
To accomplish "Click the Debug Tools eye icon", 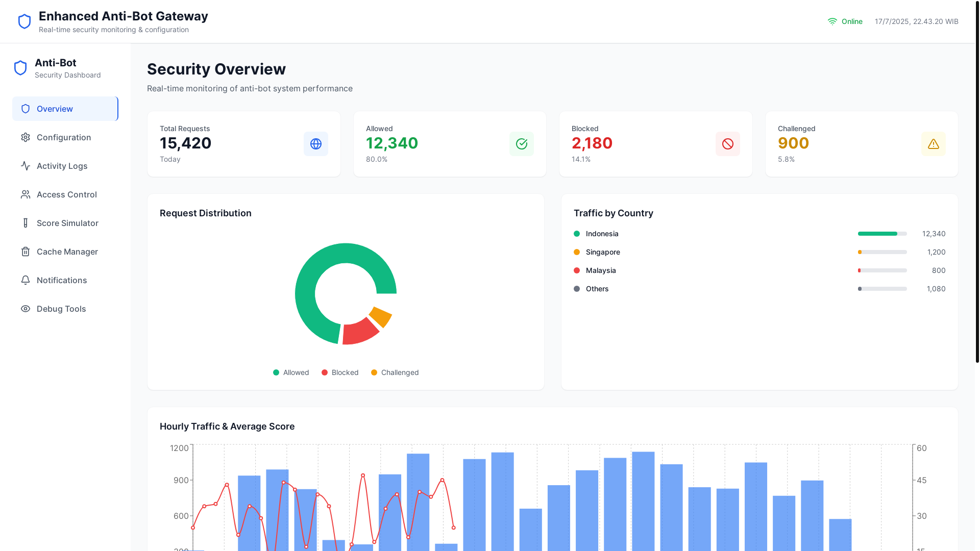I will tap(26, 309).
